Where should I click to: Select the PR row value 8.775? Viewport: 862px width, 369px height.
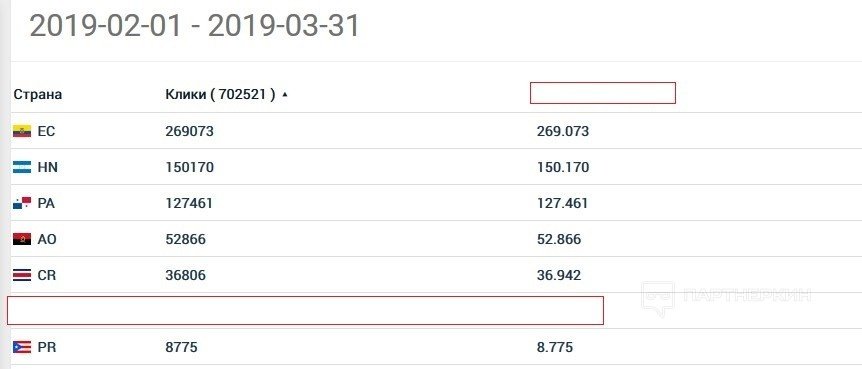coord(555,348)
